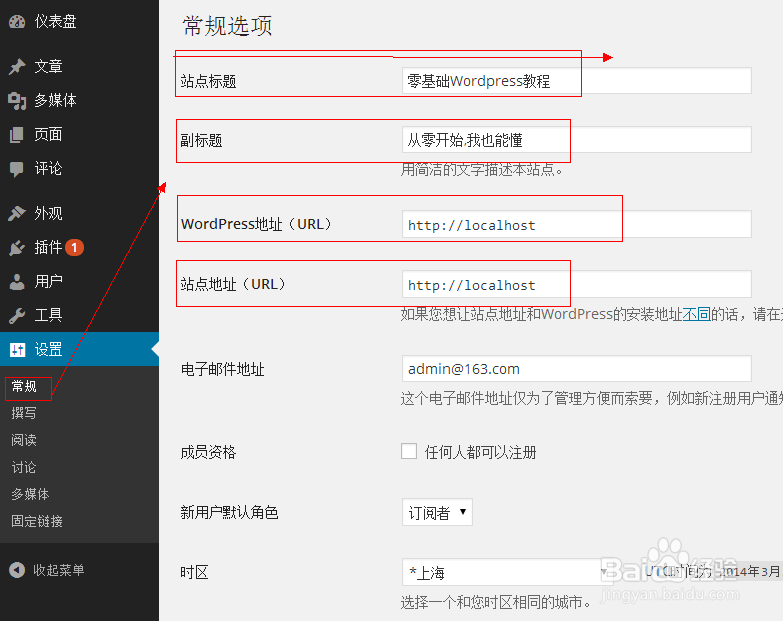Focus the 站点地址 URL field
The width and height of the screenshot is (783, 621).
[x=577, y=284]
